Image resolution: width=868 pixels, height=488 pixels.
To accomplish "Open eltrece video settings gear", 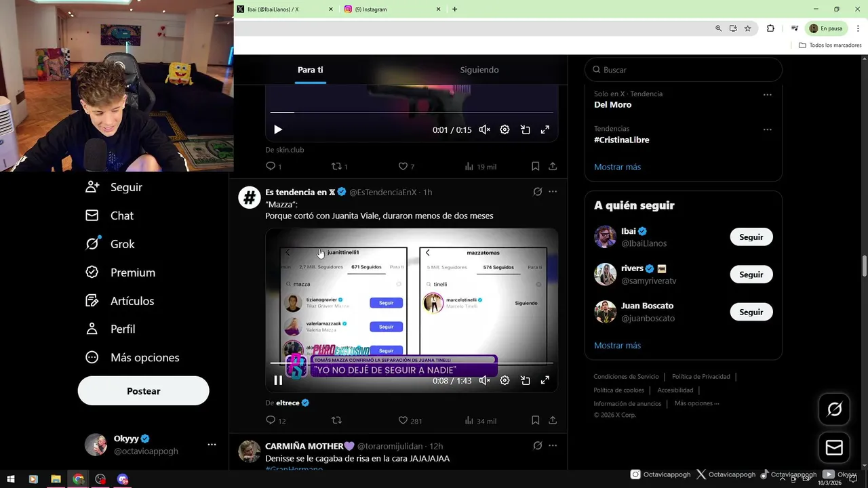I will click(x=505, y=380).
